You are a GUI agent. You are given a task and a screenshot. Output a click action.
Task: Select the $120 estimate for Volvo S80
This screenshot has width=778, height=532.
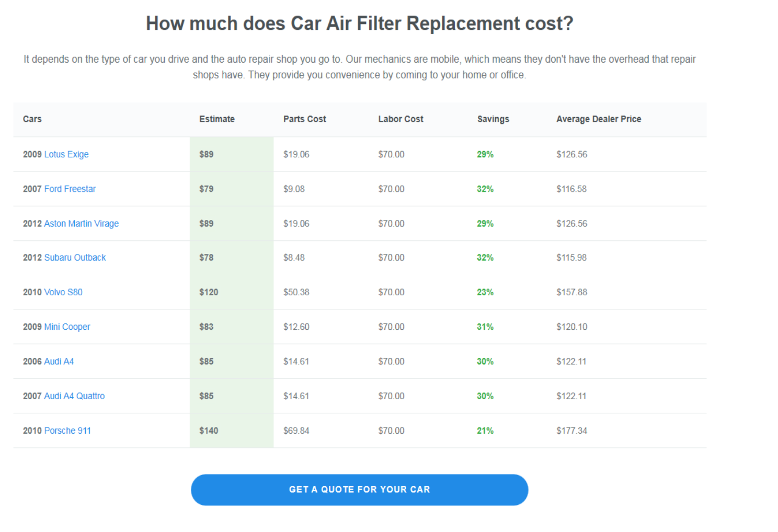[x=209, y=292]
